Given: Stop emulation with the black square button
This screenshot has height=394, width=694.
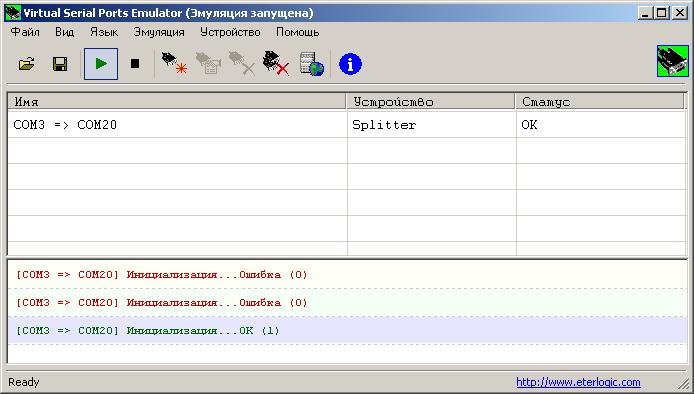Looking at the screenshot, I should [135, 64].
